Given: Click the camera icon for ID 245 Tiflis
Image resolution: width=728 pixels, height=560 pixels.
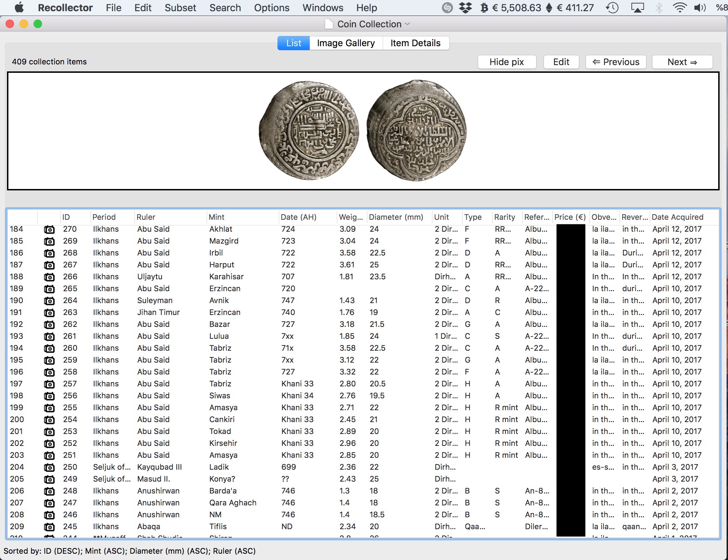Looking at the screenshot, I should click(49, 527).
